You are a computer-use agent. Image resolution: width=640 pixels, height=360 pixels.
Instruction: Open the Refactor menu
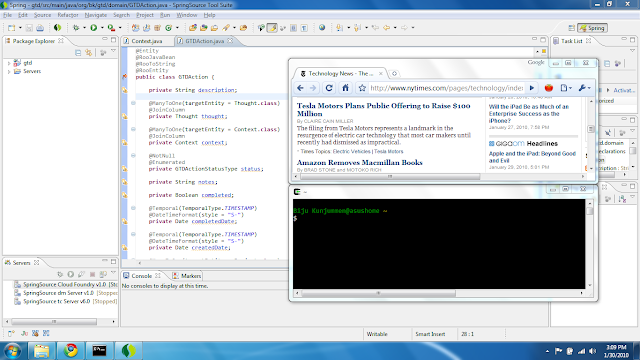click(68, 15)
